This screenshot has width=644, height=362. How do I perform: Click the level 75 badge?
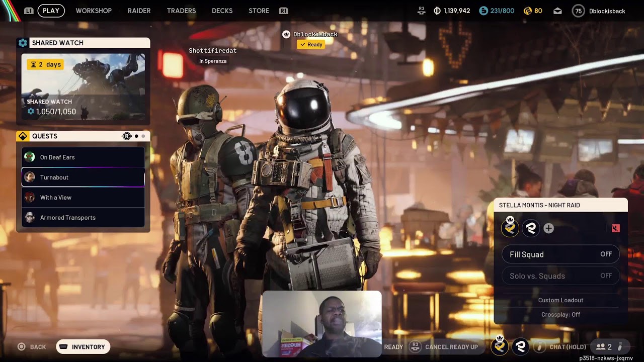[579, 11]
